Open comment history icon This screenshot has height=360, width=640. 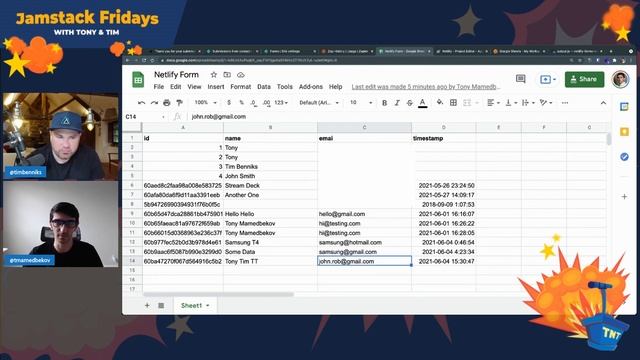coord(520,79)
